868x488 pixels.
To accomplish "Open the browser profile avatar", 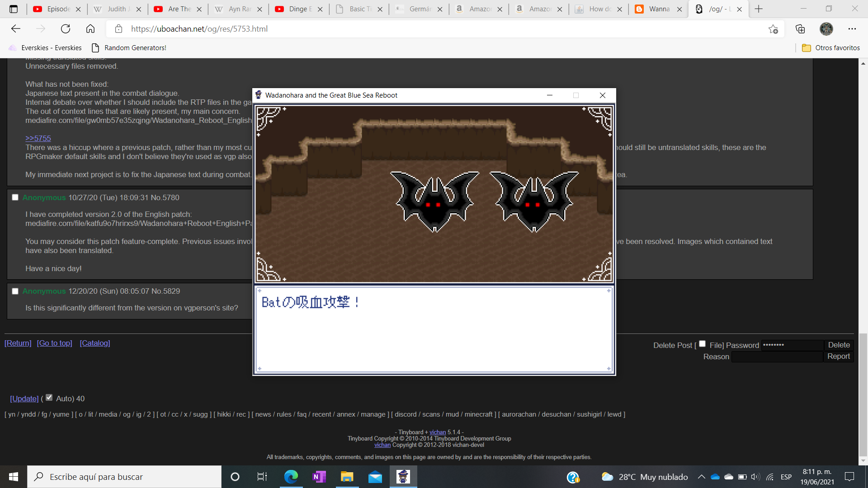I will pyautogui.click(x=826, y=29).
